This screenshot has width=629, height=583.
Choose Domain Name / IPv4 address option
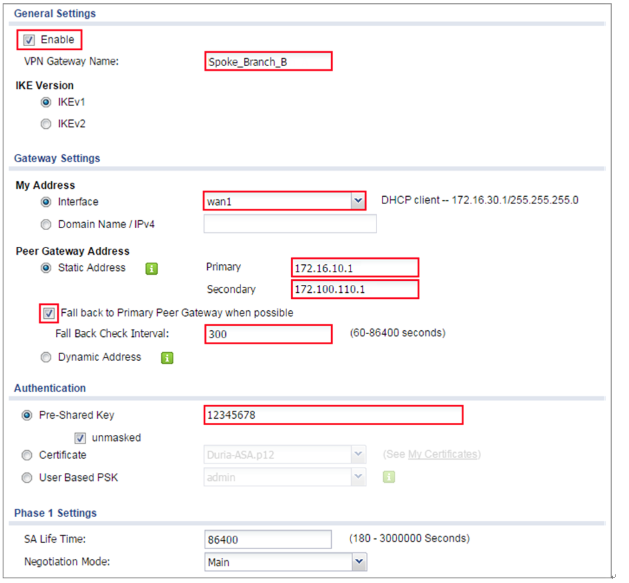tap(46, 224)
